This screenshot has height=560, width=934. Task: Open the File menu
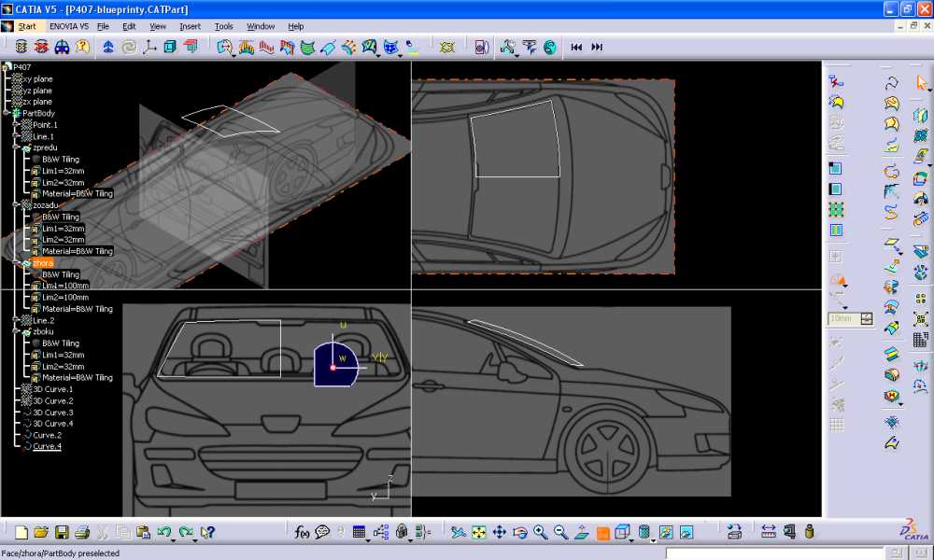pyautogui.click(x=103, y=26)
